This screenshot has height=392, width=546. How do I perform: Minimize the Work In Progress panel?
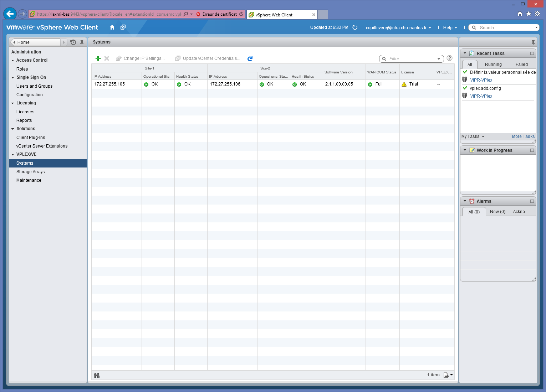[x=532, y=150]
